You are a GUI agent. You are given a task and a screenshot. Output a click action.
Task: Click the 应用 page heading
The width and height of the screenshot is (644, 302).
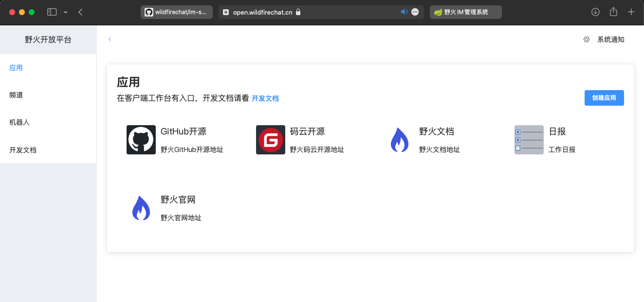click(x=129, y=82)
